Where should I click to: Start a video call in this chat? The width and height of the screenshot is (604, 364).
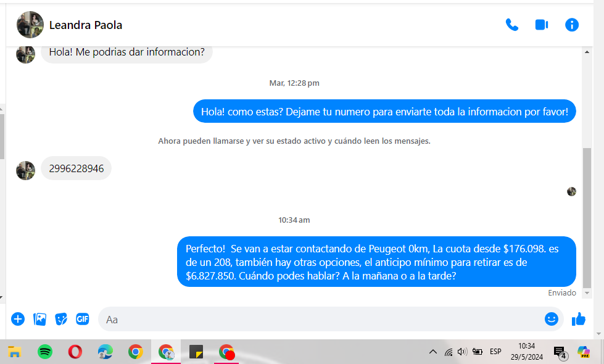pyautogui.click(x=542, y=25)
